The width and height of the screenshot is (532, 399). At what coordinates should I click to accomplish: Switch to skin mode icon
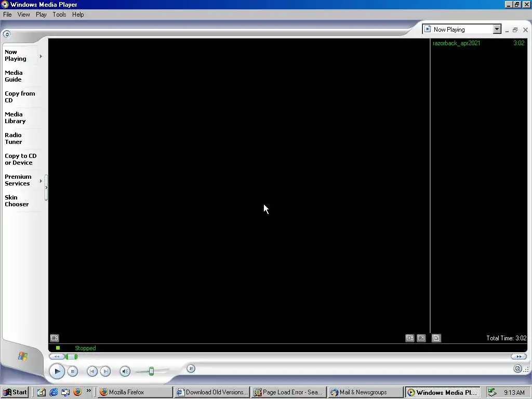pos(518,369)
